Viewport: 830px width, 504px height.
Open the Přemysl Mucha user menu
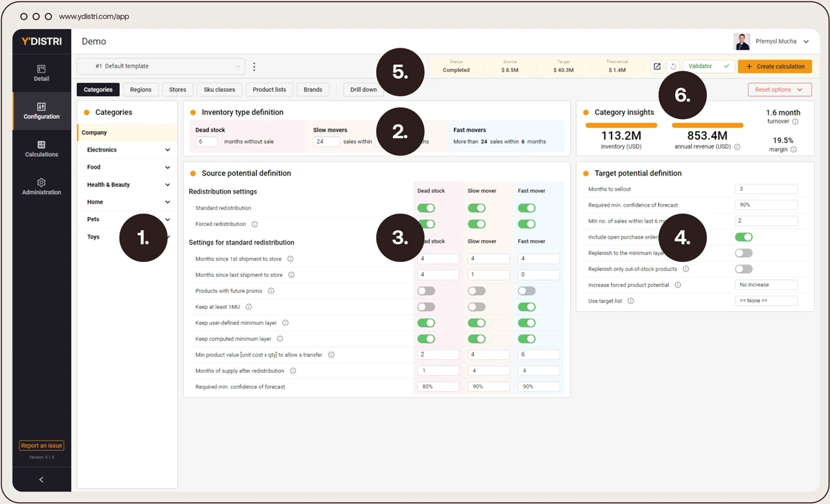[771, 41]
